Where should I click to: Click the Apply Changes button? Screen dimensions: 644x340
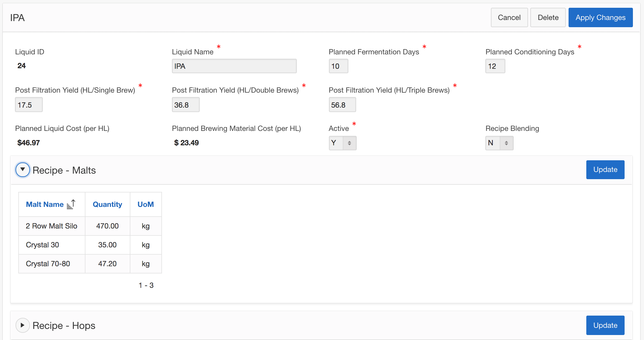600,17
